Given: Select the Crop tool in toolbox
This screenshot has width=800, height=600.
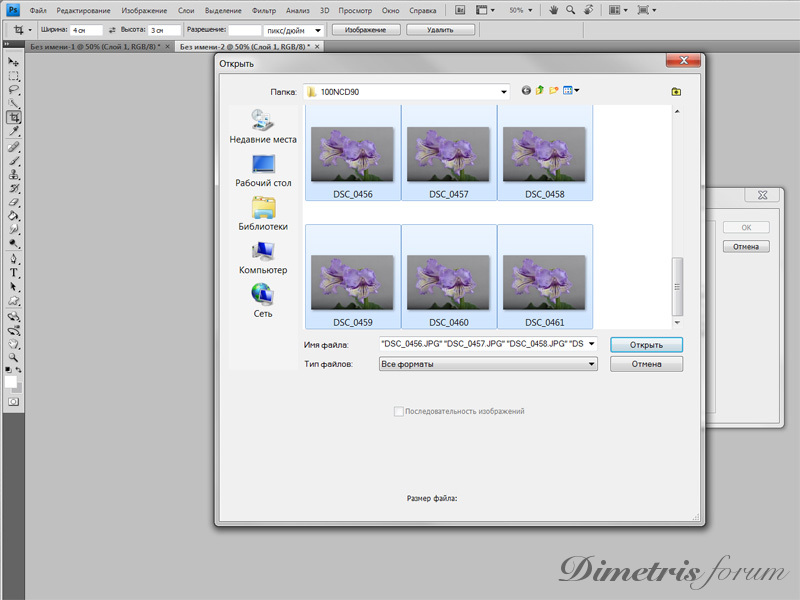Looking at the screenshot, I should pos(14,117).
